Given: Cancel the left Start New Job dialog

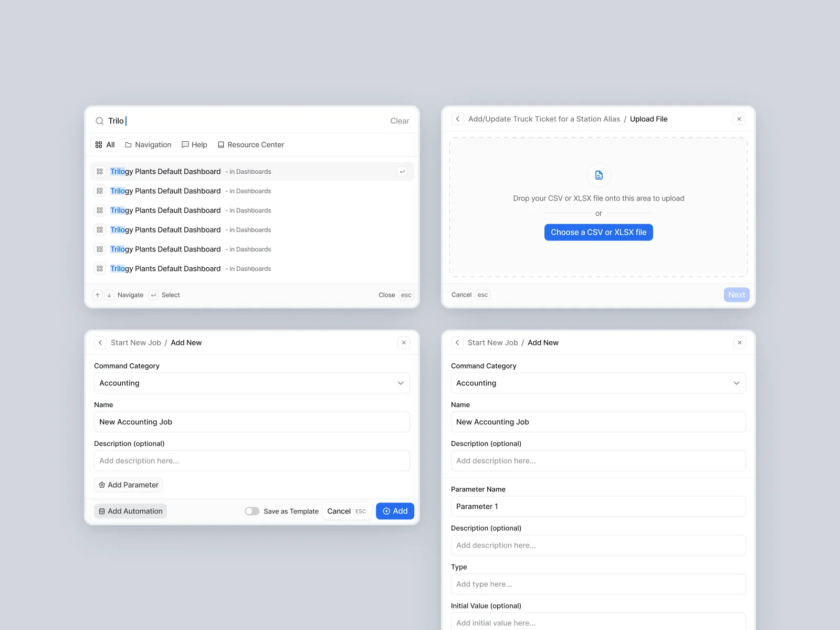Looking at the screenshot, I should click(x=347, y=511).
